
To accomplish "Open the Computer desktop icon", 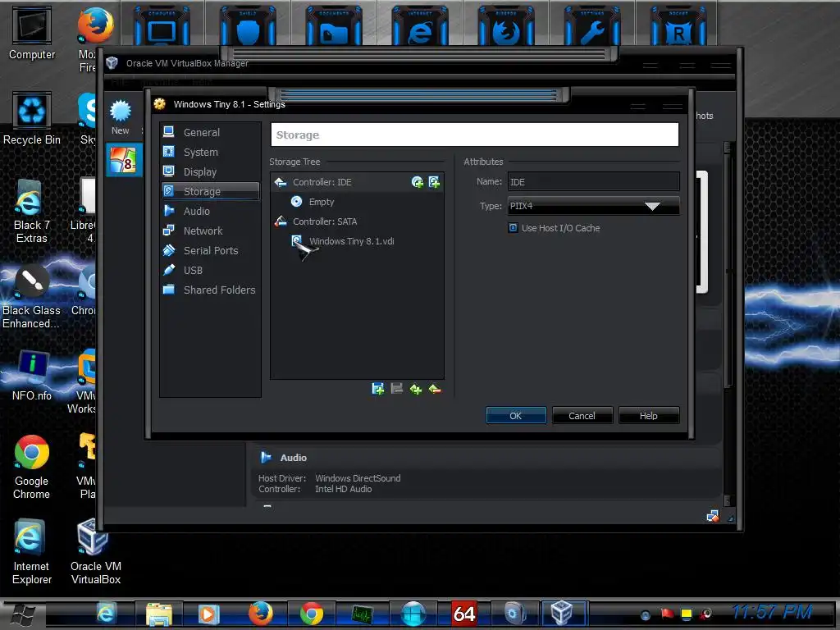I will 32,33.
